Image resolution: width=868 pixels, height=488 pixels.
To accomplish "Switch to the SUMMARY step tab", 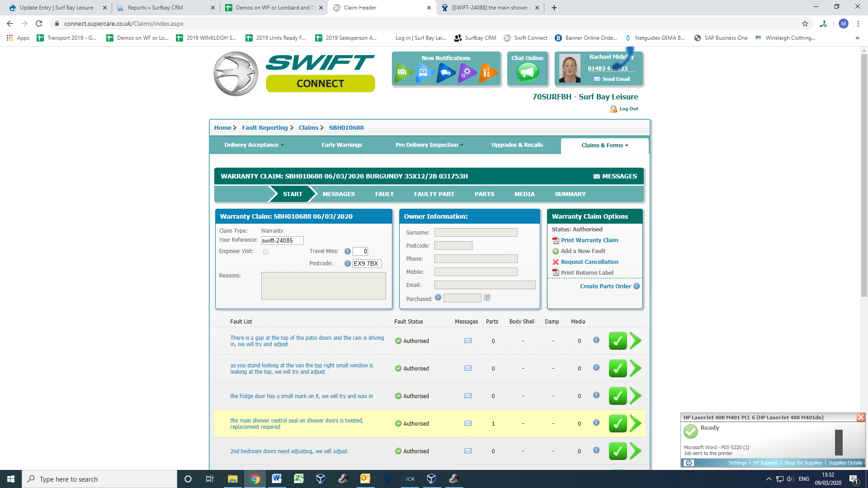I will (x=570, y=194).
